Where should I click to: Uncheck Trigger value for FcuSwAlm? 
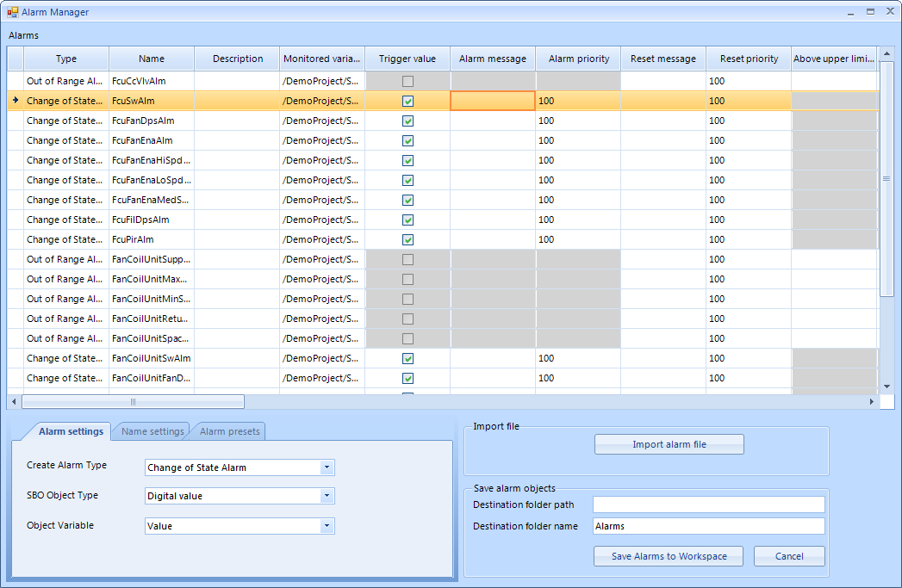point(407,101)
